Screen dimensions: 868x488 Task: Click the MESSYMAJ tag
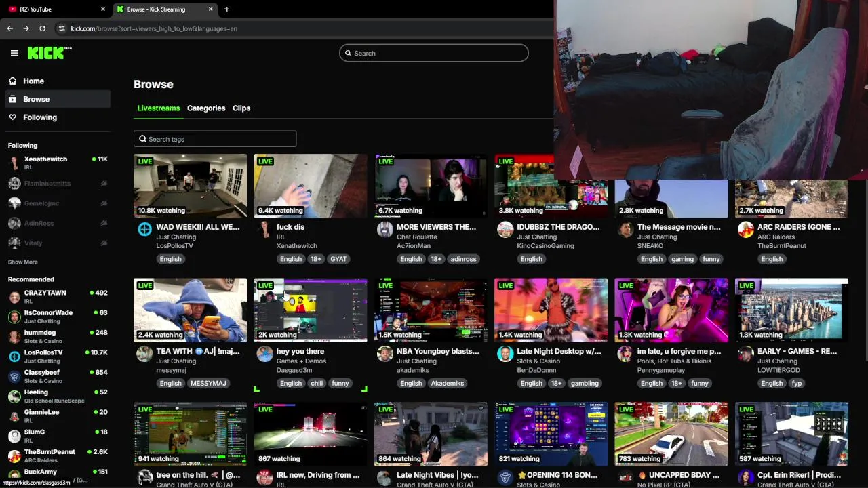tap(208, 383)
